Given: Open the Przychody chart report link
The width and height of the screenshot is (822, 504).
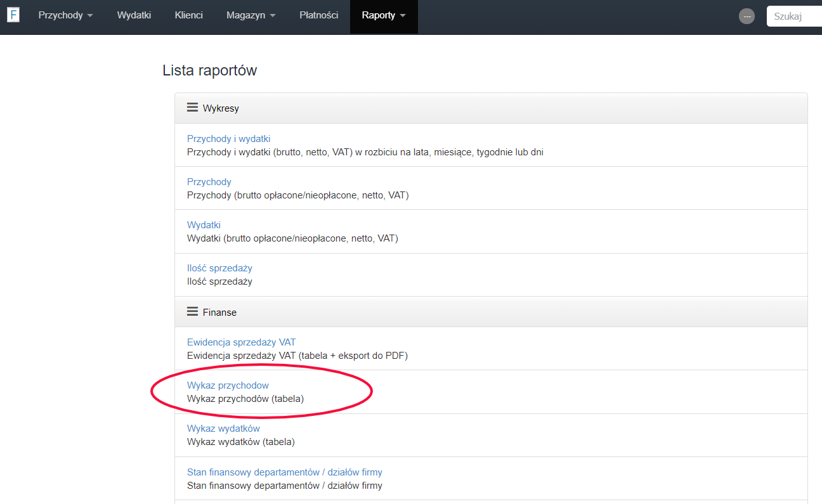Looking at the screenshot, I should pyautogui.click(x=209, y=182).
